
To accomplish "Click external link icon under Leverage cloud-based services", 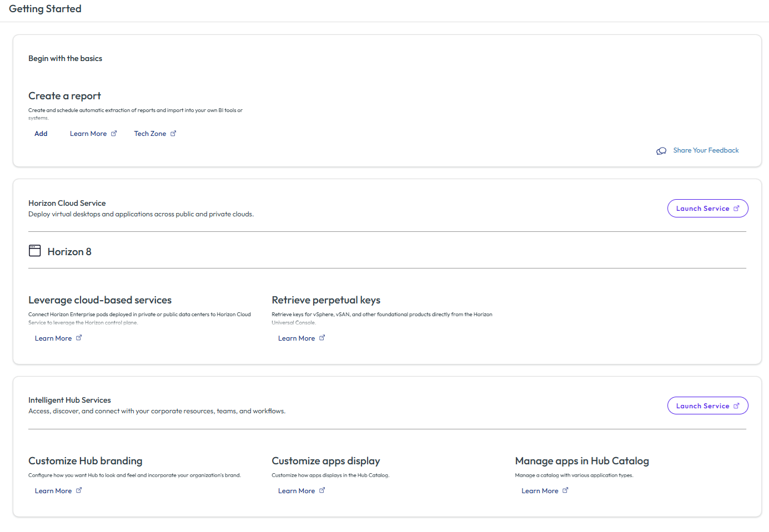I will pyautogui.click(x=79, y=337).
